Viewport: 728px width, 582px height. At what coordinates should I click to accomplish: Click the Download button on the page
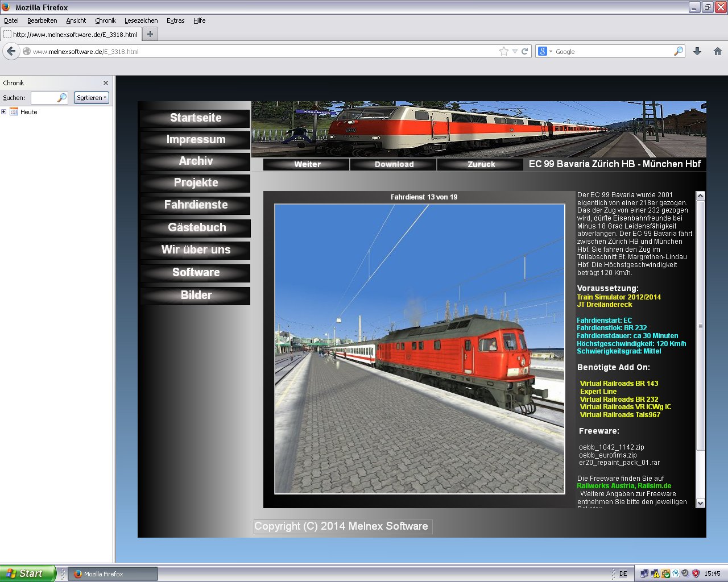(394, 164)
